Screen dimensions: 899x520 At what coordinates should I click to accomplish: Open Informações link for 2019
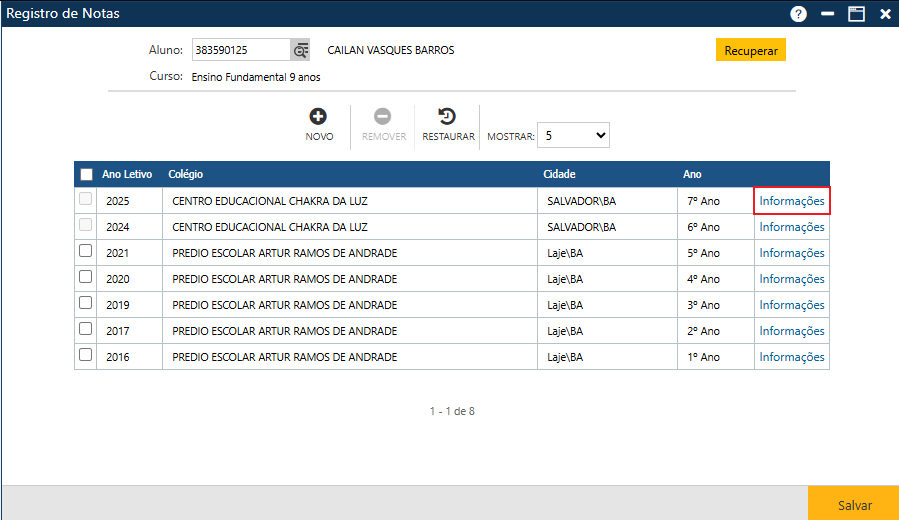792,305
